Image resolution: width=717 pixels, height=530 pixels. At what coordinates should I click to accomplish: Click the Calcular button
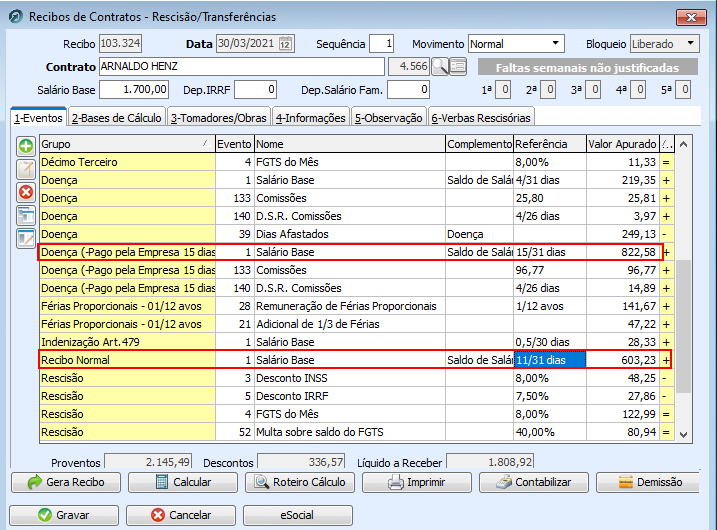click(x=183, y=482)
